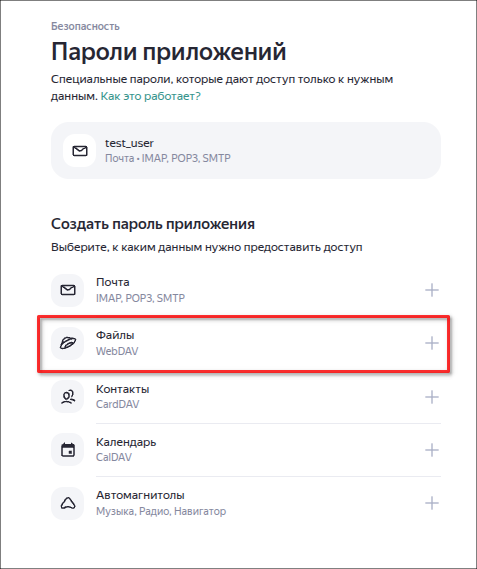Click the Почта envelope icon under create section
The width and height of the screenshot is (477, 569).
tap(68, 290)
